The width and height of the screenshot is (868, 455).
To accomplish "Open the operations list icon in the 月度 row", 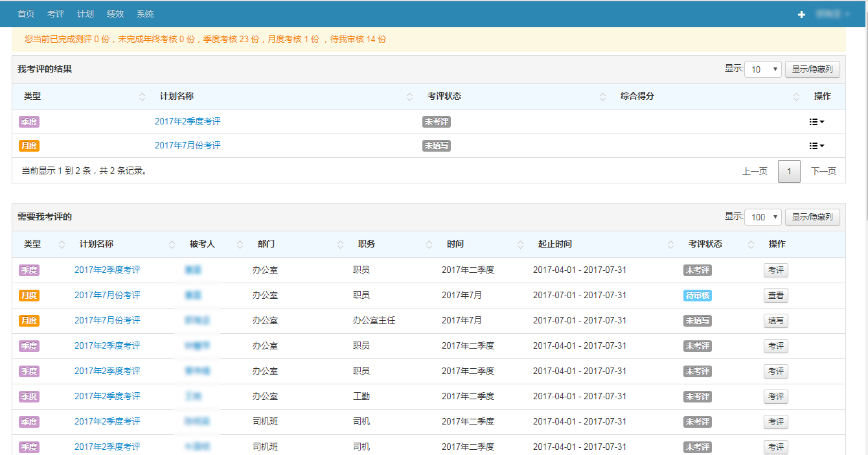I will pos(817,146).
